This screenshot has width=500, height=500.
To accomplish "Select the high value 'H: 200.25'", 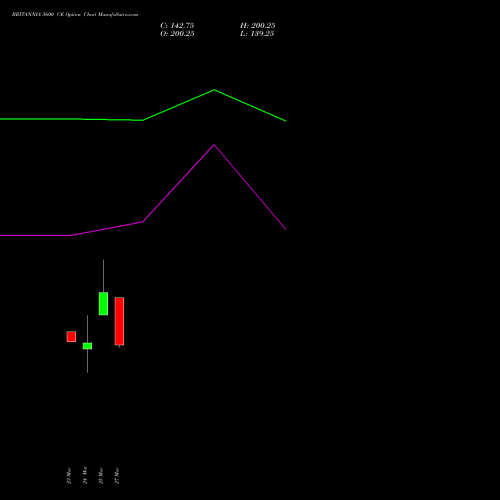I will point(257,26).
